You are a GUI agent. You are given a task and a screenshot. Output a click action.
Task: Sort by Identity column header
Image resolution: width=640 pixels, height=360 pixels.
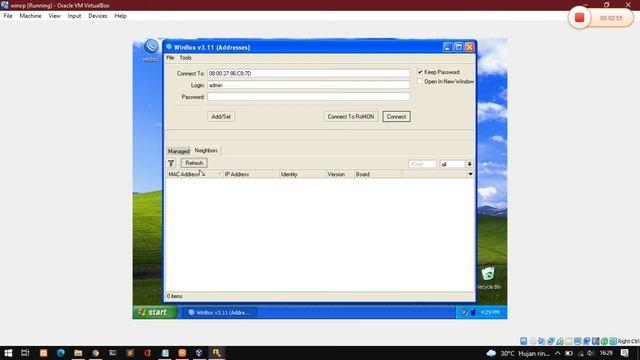pyautogui.click(x=302, y=174)
